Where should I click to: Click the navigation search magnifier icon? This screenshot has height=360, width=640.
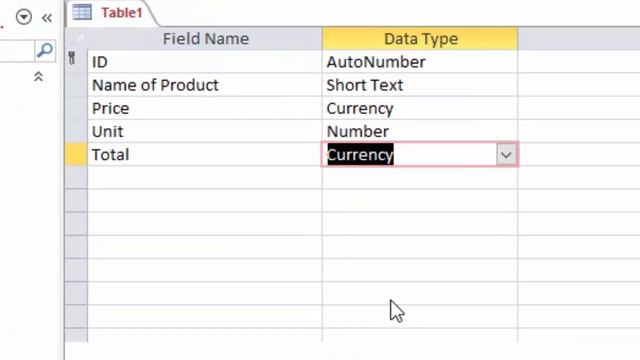(44, 51)
